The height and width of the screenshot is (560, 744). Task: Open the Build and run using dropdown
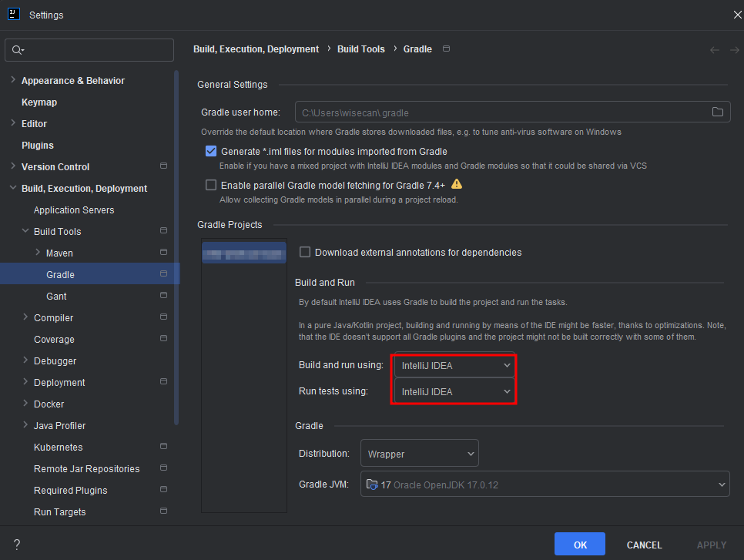tap(454, 365)
